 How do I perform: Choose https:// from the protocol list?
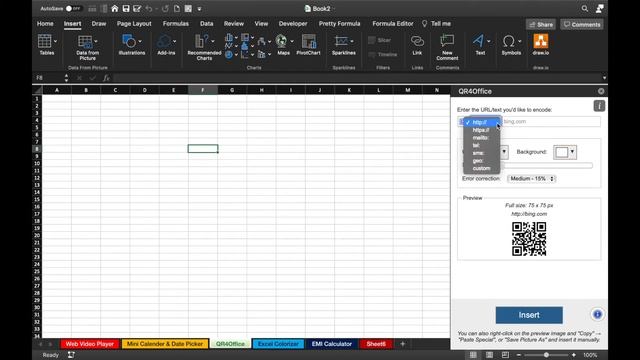click(481, 130)
